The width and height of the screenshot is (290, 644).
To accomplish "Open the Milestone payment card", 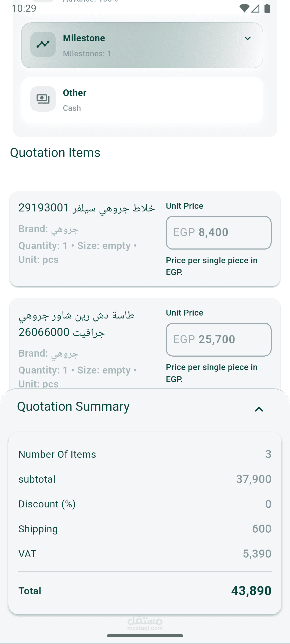I will pos(142,45).
